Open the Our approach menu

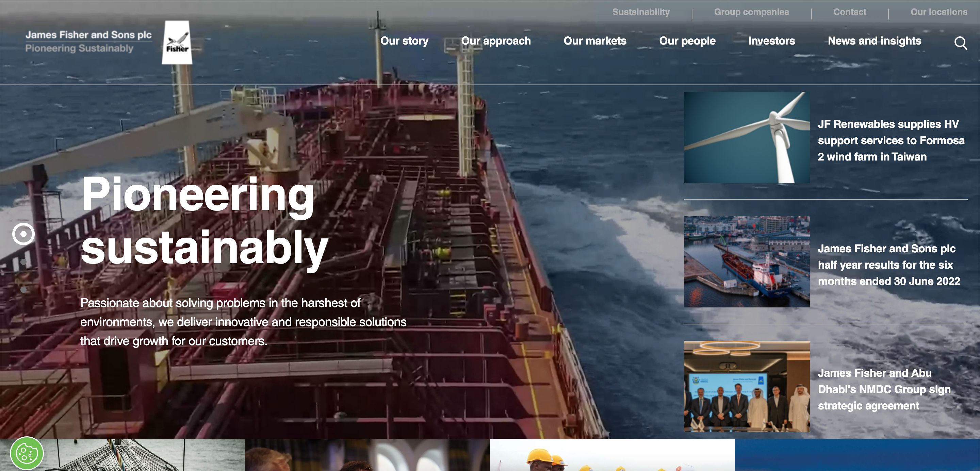tap(496, 41)
